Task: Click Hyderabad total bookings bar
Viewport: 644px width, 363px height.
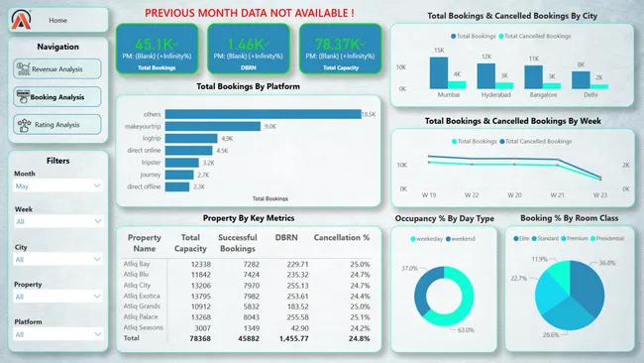Action: 485,76
